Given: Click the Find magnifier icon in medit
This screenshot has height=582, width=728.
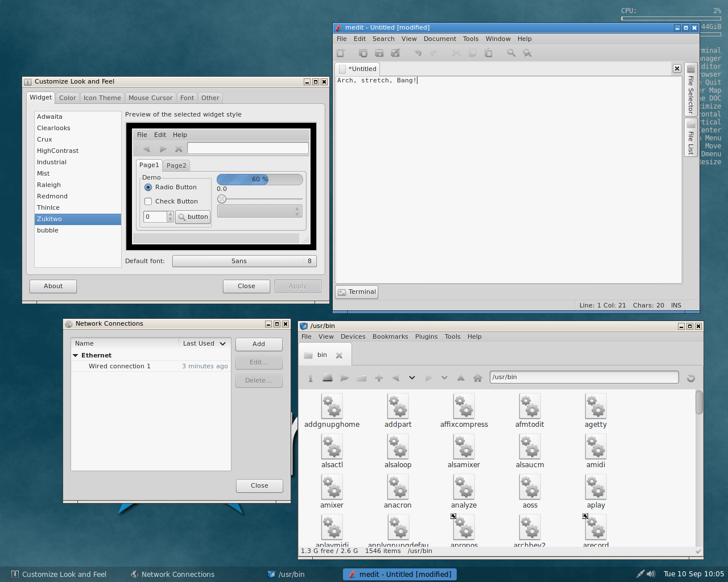Looking at the screenshot, I should (x=511, y=53).
